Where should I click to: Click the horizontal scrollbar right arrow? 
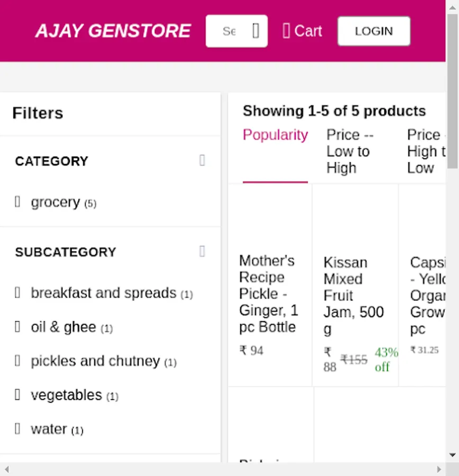click(x=439, y=469)
